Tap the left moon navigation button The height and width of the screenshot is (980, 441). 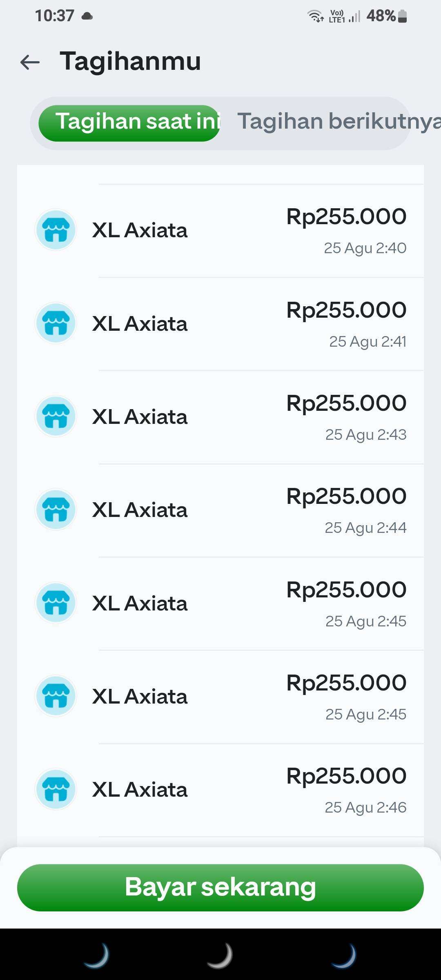(x=97, y=955)
